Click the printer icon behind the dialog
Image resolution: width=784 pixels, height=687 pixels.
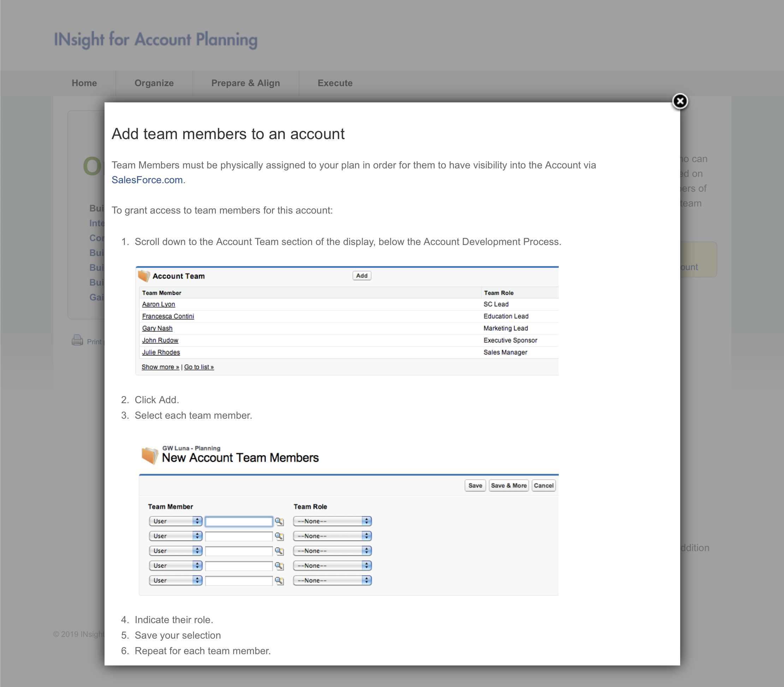coord(77,340)
